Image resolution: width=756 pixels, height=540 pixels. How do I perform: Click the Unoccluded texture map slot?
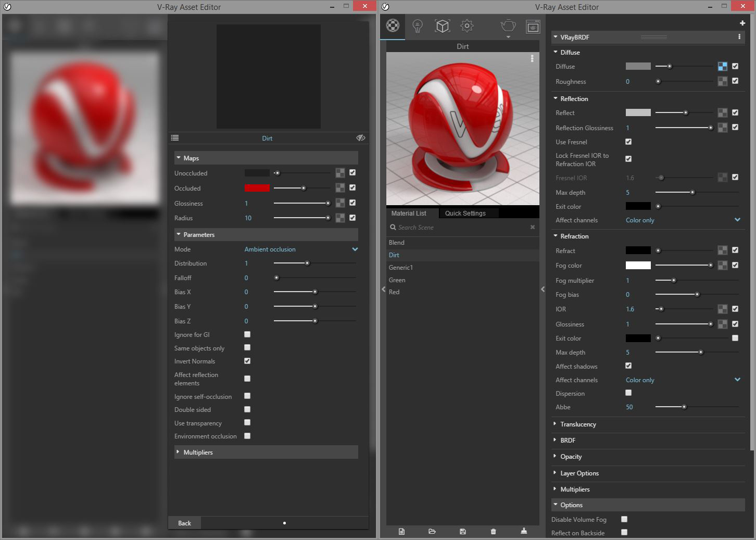pyautogui.click(x=340, y=173)
